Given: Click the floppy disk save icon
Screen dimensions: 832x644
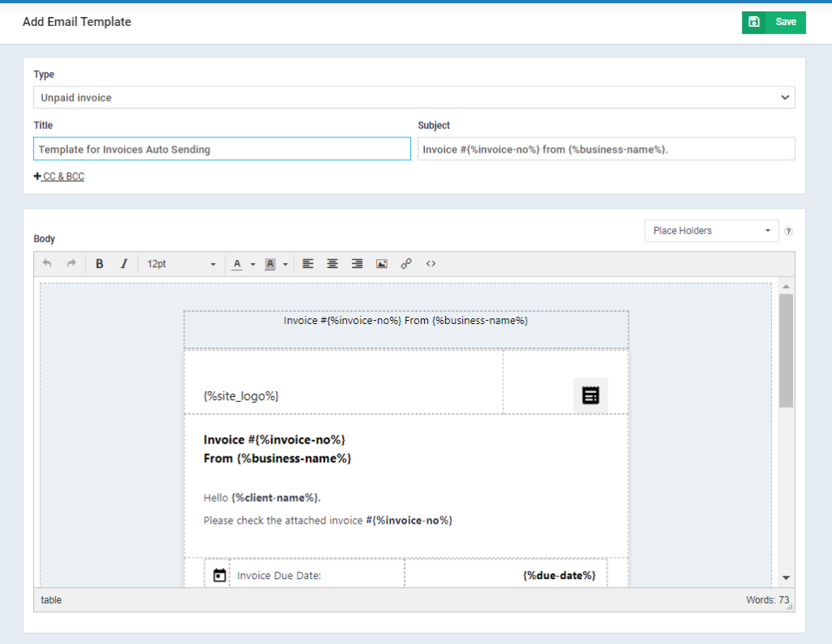Looking at the screenshot, I should (x=754, y=22).
